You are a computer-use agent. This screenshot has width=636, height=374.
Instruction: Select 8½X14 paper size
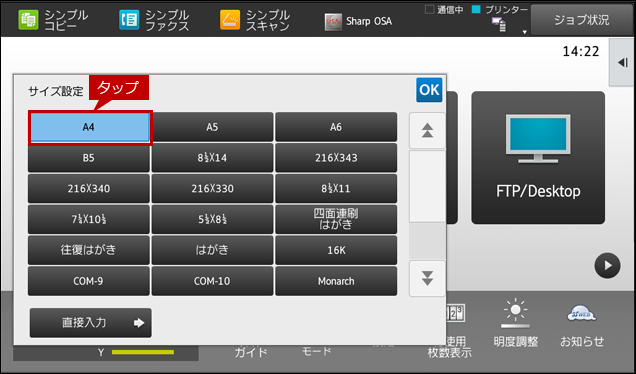point(212,158)
